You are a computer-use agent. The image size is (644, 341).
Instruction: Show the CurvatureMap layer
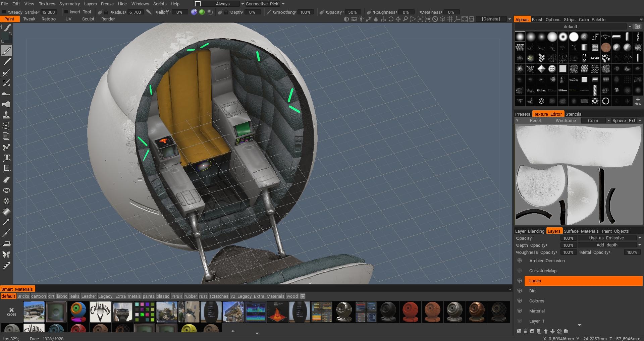point(520,271)
